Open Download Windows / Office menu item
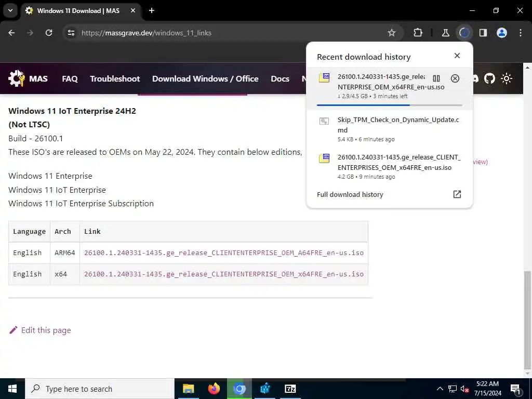The width and height of the screenshot is (532, 399). 205,79
